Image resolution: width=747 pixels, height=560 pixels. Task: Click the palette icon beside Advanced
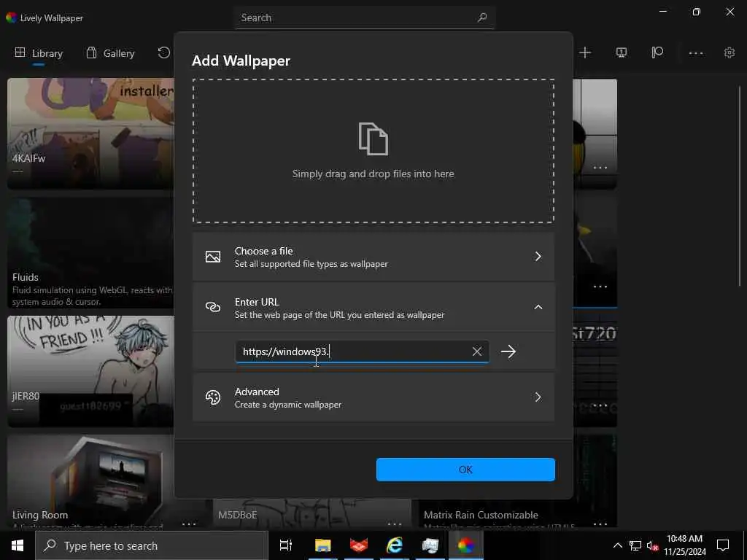213,397
